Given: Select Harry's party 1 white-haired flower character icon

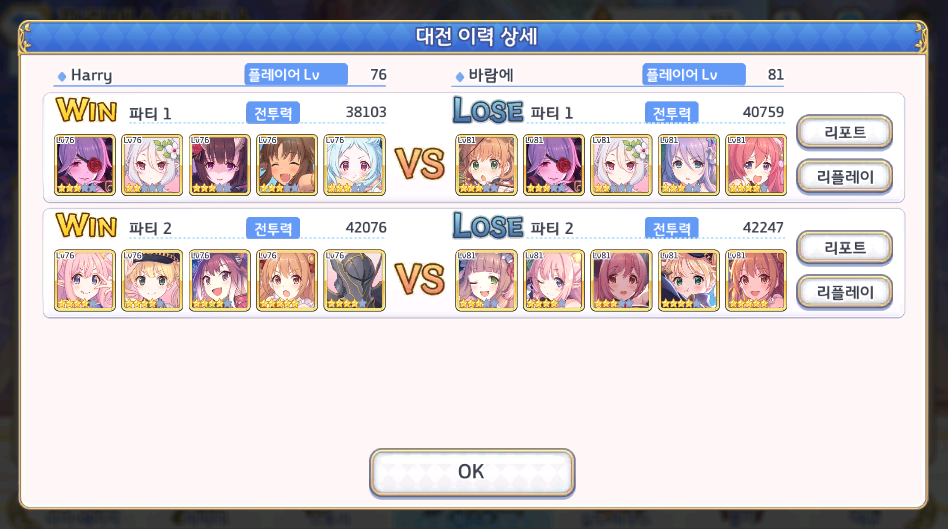Looking at the screenshot, I should click(152, 165).
